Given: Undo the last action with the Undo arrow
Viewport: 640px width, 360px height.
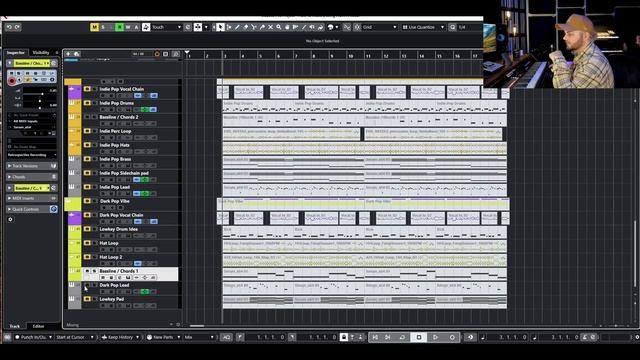Looking at the screenshot, I should [9, 27].
